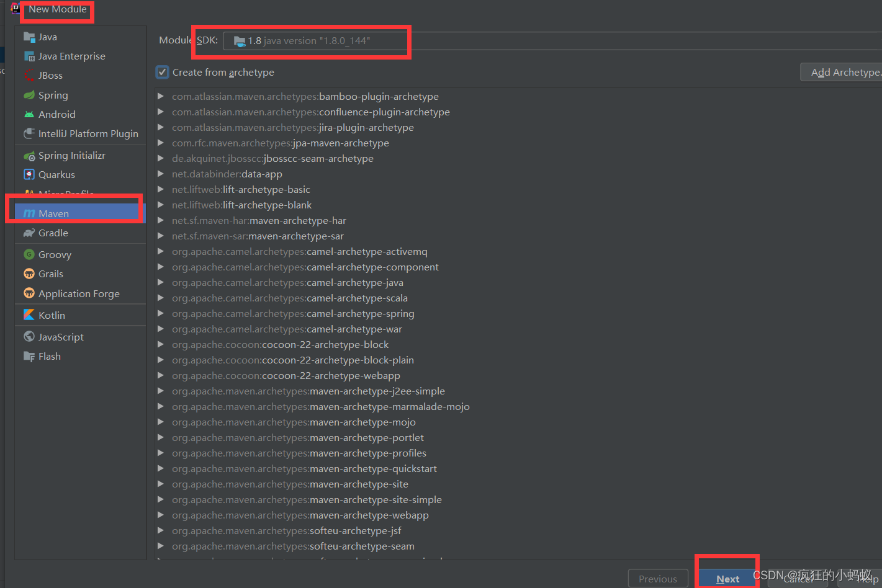
Task: Click the Maven m icon
Action: (x=29, y=214)
